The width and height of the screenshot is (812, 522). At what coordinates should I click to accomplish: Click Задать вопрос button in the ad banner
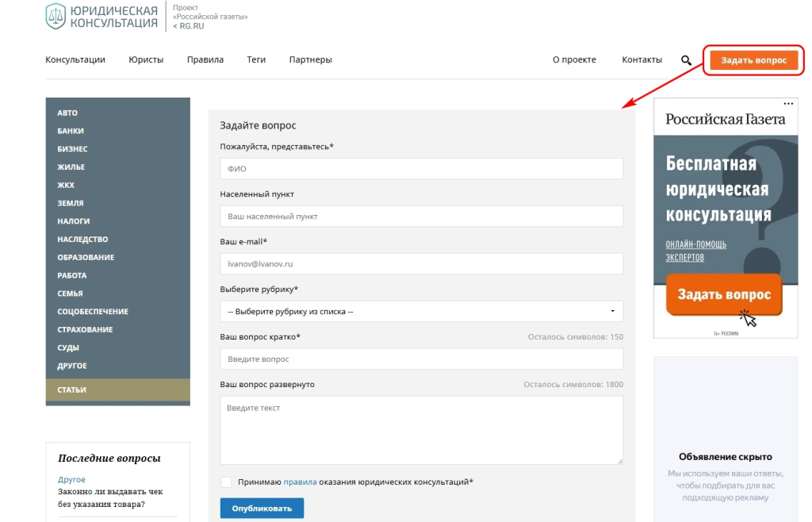pyautogui.click(x=724, y=294)
